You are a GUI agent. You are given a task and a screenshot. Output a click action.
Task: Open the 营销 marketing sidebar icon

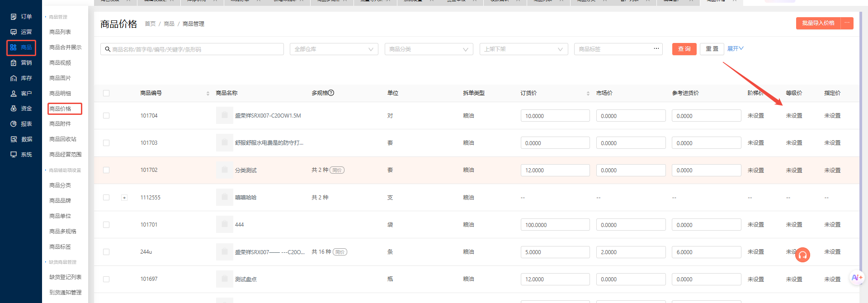14,63
